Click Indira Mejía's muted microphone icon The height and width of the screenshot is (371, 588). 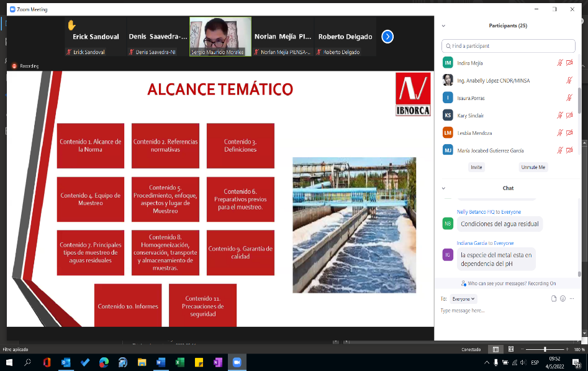pyautogui.click(x=560, y=63)
